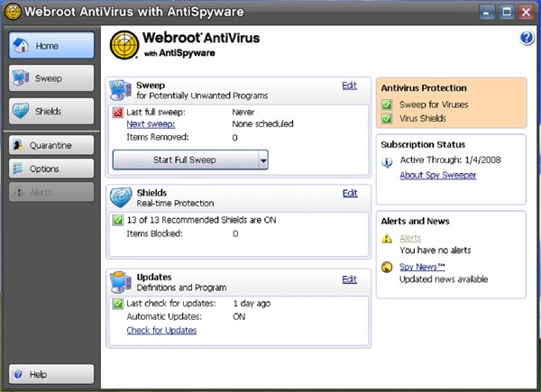Viewport: 541px width, 392px height.
Task: Click 'None scheduled' value
Action: pos(262,123)
